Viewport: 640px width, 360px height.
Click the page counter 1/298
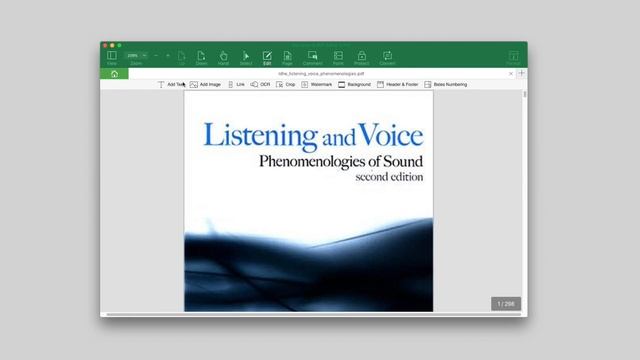(506, 304)
